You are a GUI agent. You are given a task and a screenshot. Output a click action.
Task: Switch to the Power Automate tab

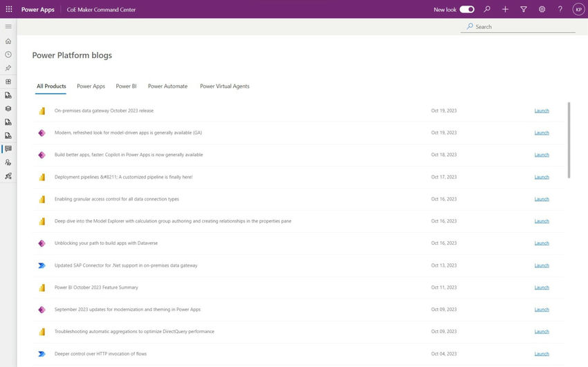pos(167,86)
